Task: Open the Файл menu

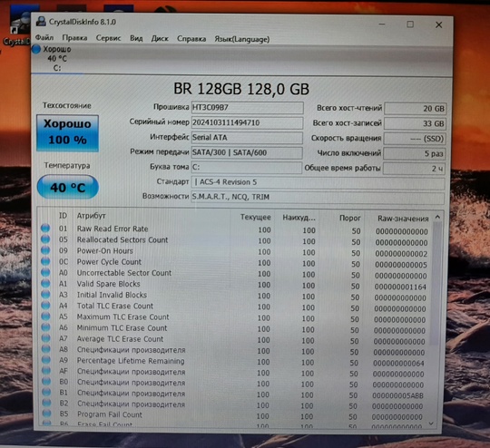Action: tap(44, 38)
